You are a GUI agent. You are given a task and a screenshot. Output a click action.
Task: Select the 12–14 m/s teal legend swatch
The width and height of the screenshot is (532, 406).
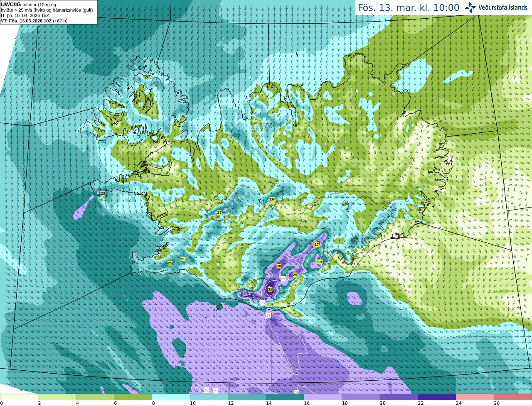[247, 397]
